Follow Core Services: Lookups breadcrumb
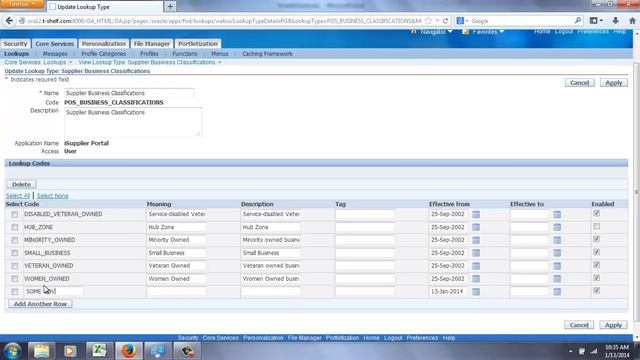Viewport: 640px width, 360px height. pyautogui.click(x=35, y=62)
